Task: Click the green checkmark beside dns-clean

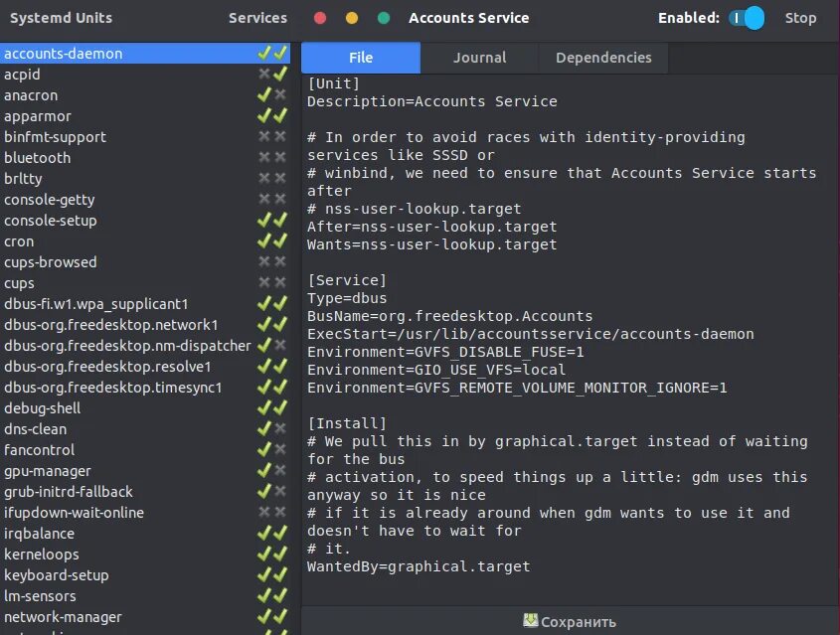Action: pyautogui.click(x=264, y=429)
